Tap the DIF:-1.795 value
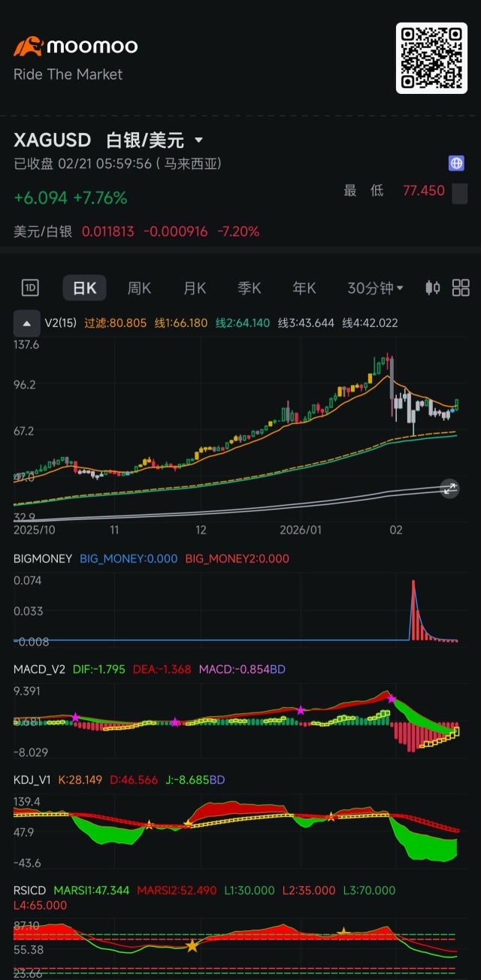 click(99, 669)
